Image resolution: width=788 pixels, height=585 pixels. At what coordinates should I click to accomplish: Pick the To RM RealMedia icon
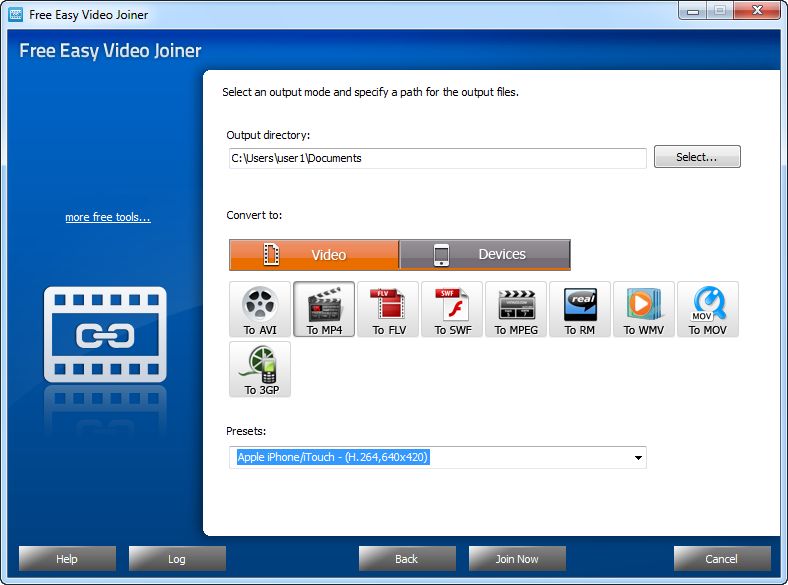click(x=580, y=309)
